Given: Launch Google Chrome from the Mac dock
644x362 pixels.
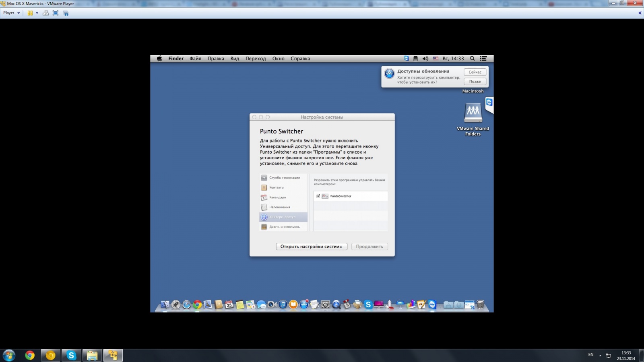Looking at the screenshot, I should coord(197,304).
